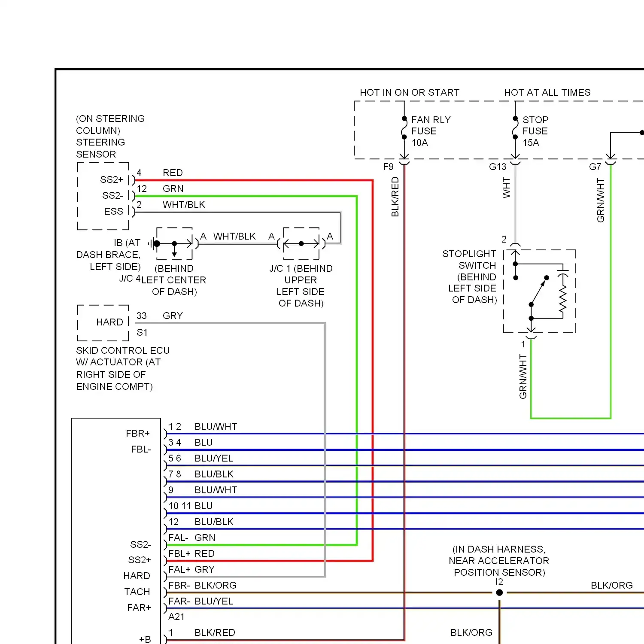644x644 pixels.
Task: Click BLK/ORG label right of the I2 splice
Action: point(612,585)
